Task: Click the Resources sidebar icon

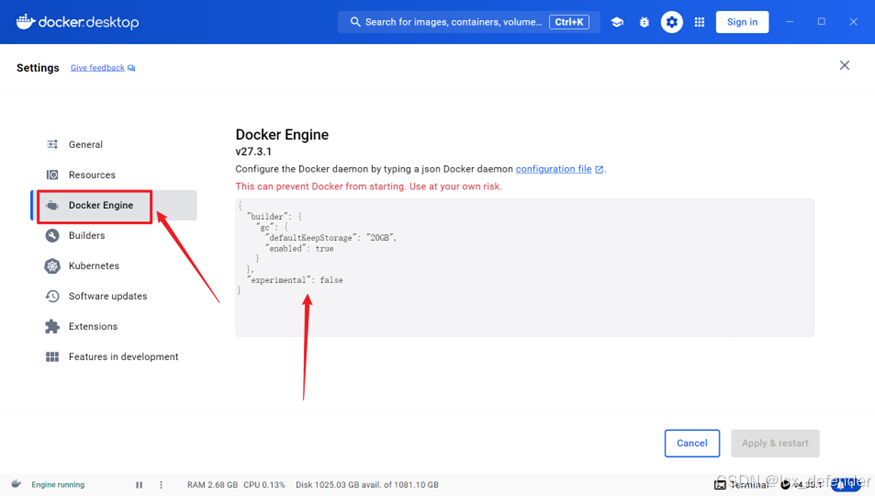Action: coord(52,175)
